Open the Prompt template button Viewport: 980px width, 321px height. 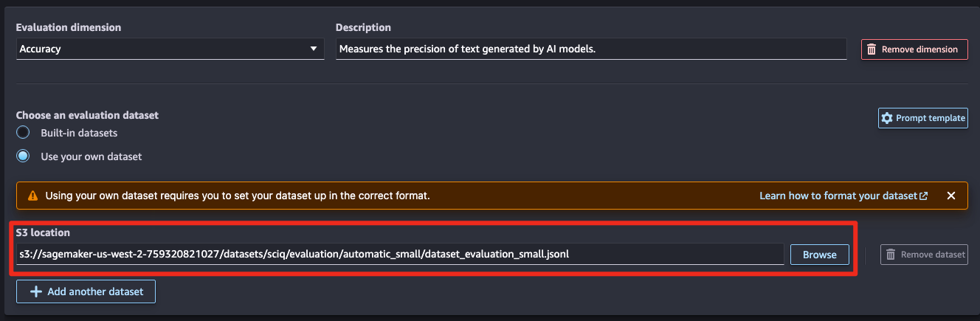click(923, 118)
